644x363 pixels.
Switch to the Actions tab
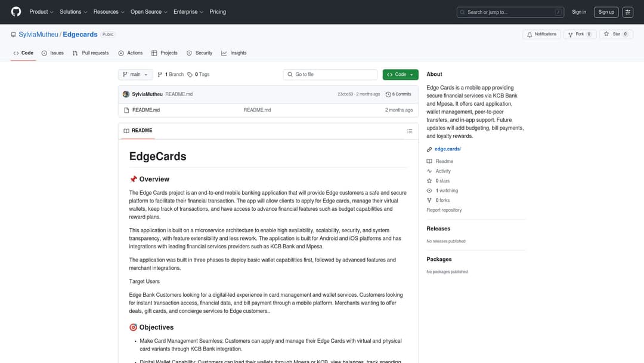tap(131, 53)
